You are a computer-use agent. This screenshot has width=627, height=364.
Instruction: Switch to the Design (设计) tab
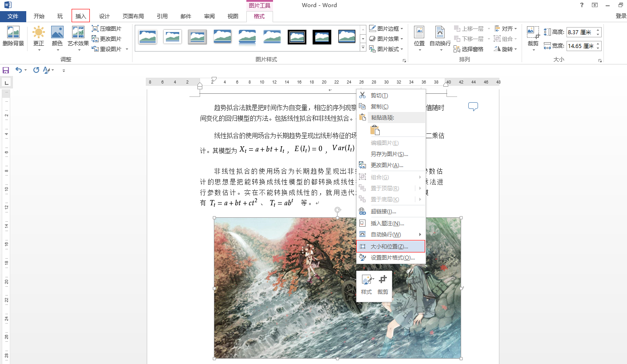click(104, 16)
